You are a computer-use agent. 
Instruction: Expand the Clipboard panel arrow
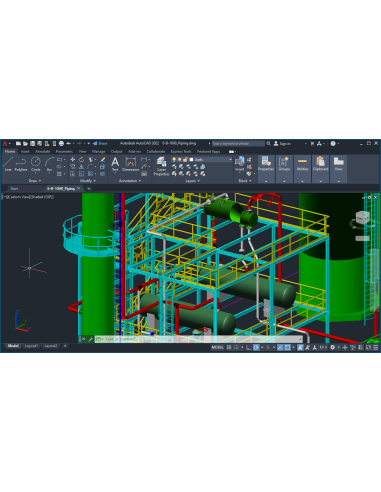[x=320, y=181]
